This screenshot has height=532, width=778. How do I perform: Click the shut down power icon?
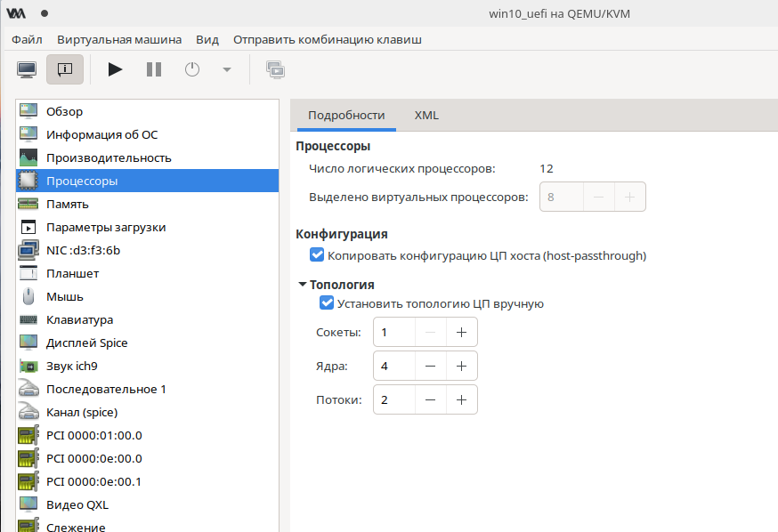(x=192, y=69)
